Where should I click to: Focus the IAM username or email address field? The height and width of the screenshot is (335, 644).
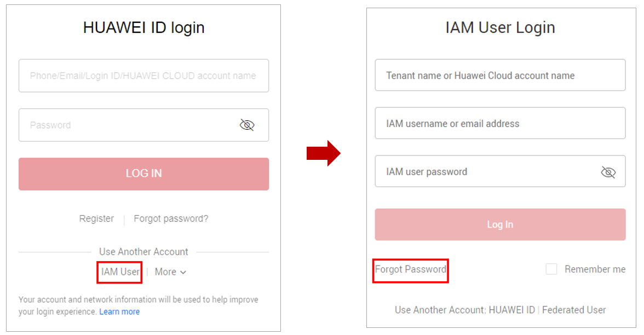(500, 123)
